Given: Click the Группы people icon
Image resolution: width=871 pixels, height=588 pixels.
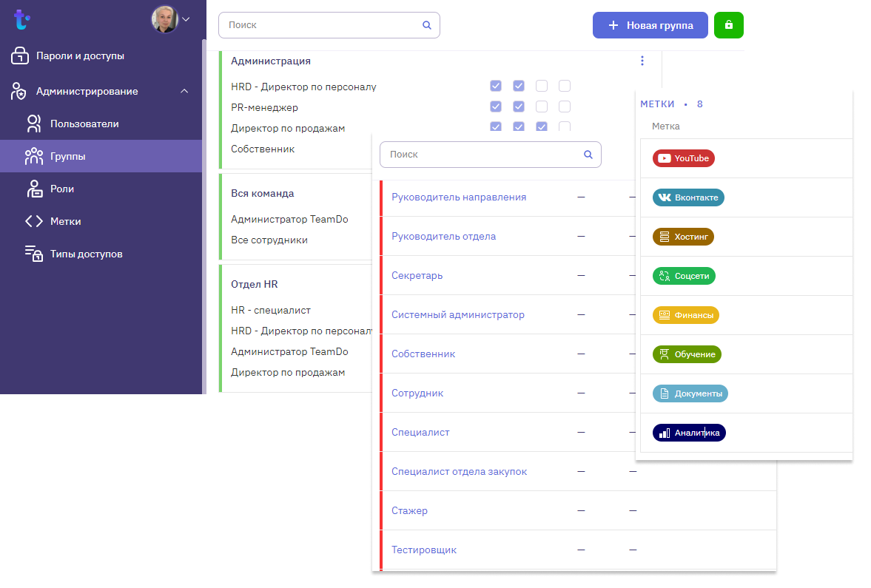Looking at the screenshot, I should [34, 157].
